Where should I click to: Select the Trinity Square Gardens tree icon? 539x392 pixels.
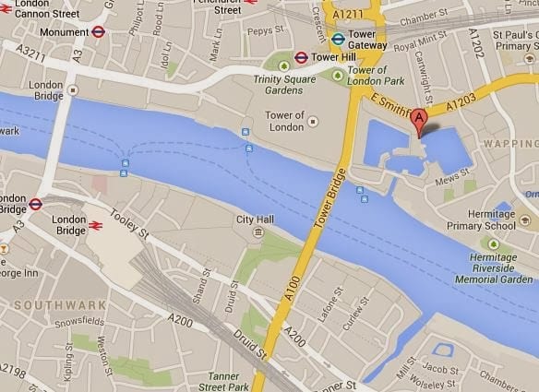(x=284, y=66)
